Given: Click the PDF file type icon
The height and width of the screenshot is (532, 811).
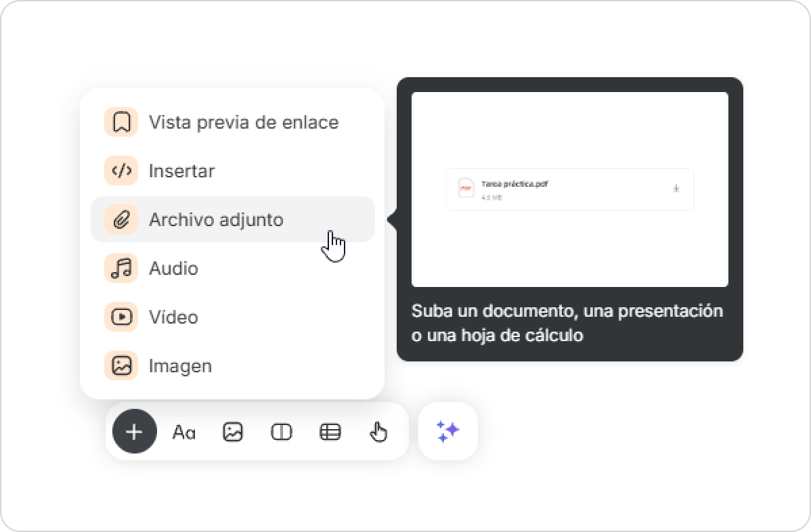Looking at the screenshot, I should (466, 188).
